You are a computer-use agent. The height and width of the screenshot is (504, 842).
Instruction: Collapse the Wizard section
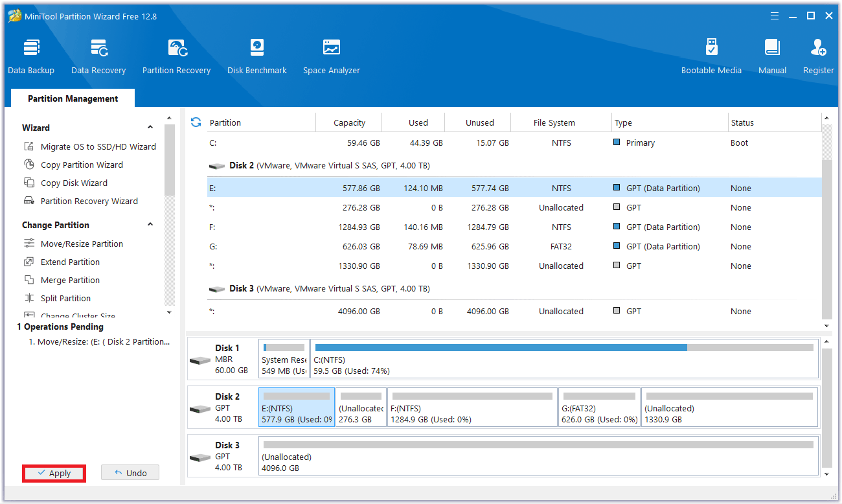click(150, 128)
